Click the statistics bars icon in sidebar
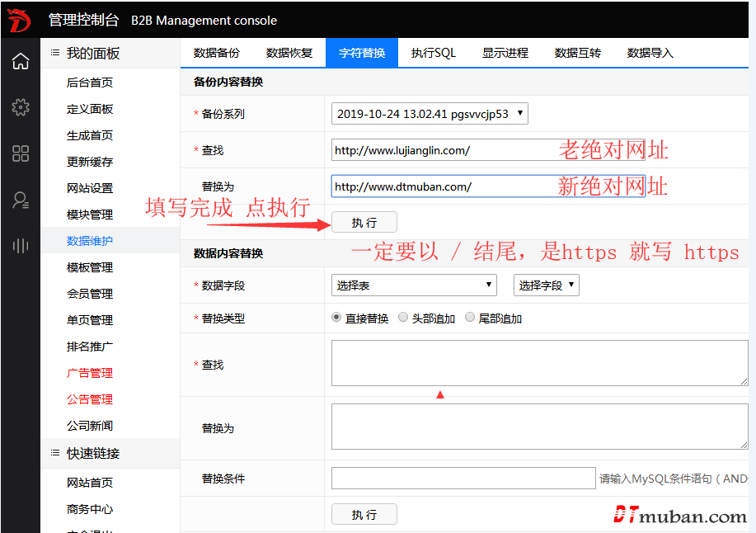 pyautogui.click(x=20, y=245)
